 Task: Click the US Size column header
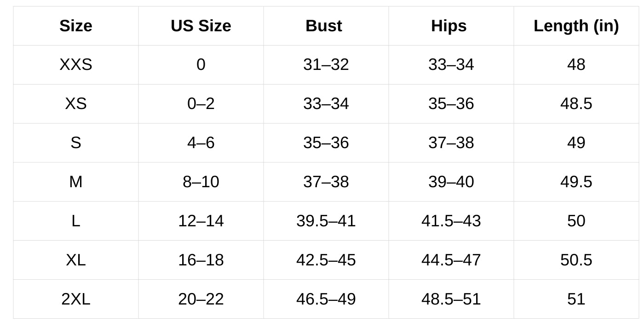pyautogui.click(x=201, y=26)
